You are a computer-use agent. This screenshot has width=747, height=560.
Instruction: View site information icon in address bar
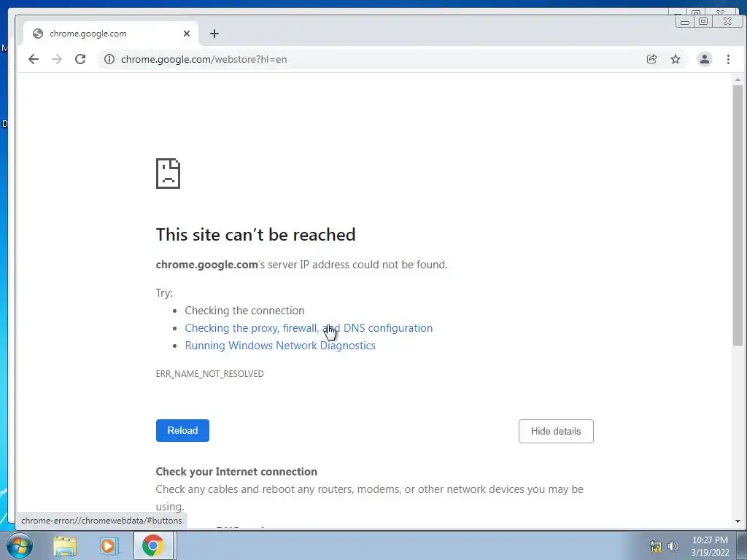click(x=109, y=59)
